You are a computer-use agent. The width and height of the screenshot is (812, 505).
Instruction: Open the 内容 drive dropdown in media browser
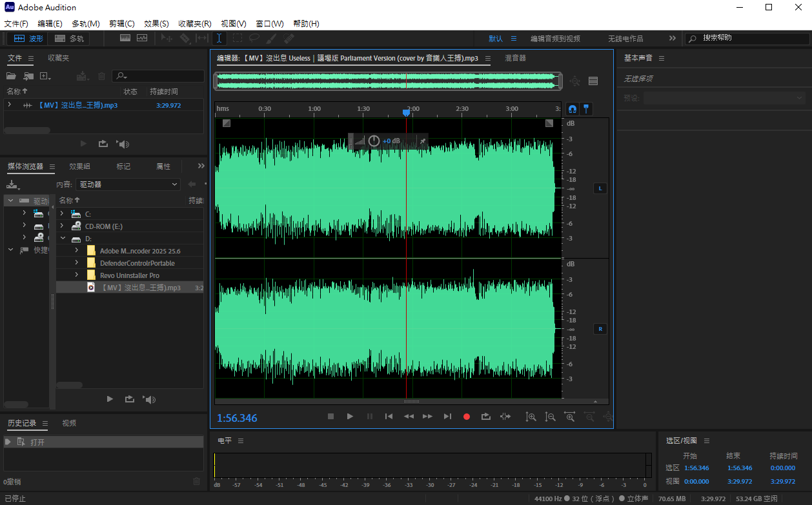128,184
